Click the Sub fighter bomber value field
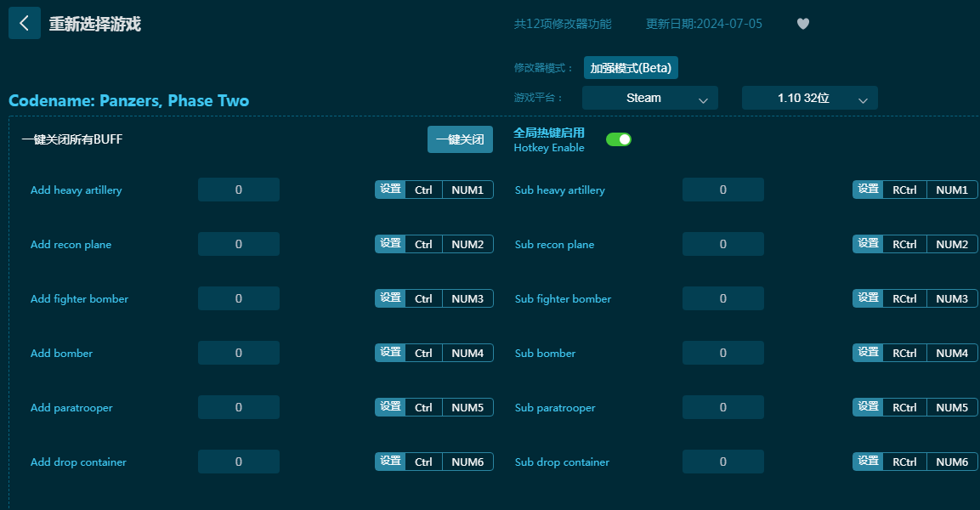The image size is (980, 510). click(x=723, y=298)
